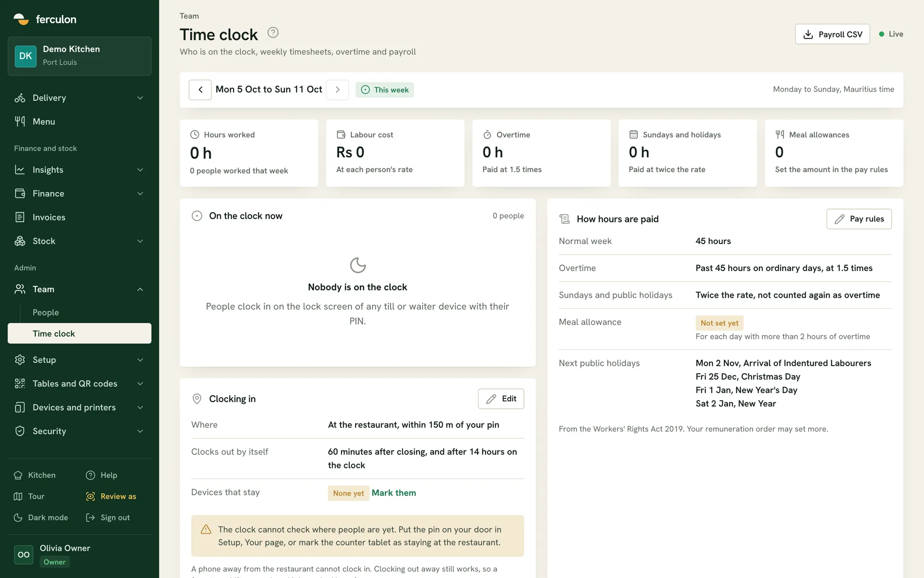Viewport: 924px width, 578px height.
Task: Click the Not set yet meal allowance badge
Action: (x=719, y=323)
